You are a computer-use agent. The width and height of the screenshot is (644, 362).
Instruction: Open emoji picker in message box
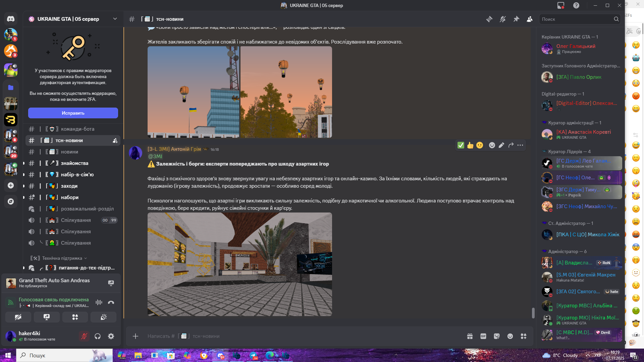[510, 336]
